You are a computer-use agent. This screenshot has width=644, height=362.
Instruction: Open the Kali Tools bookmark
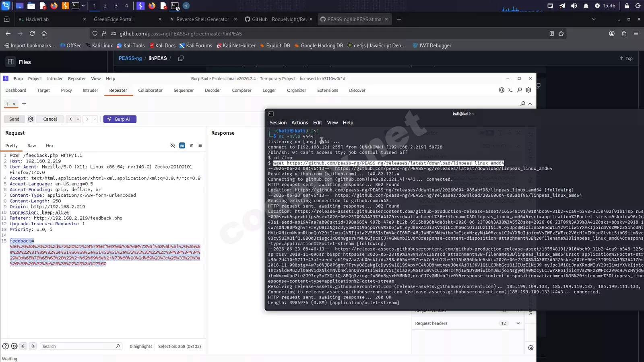pyautogui.click(x=131, y=45)
